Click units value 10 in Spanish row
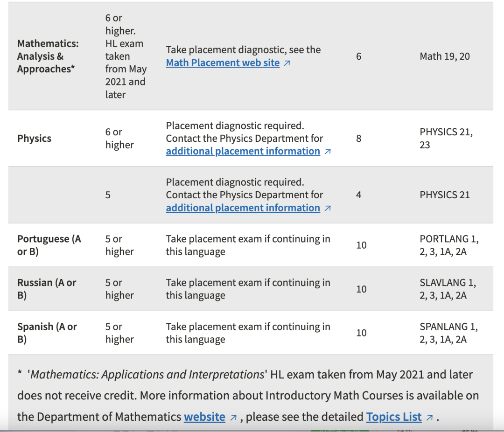Viewport: 504px width, 432px height. 361,333
